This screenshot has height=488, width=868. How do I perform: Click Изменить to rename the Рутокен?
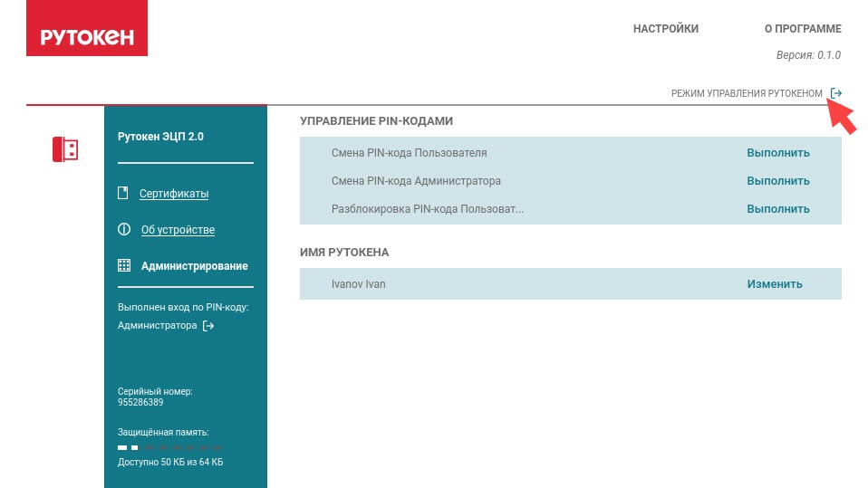[x=775, y=284]
